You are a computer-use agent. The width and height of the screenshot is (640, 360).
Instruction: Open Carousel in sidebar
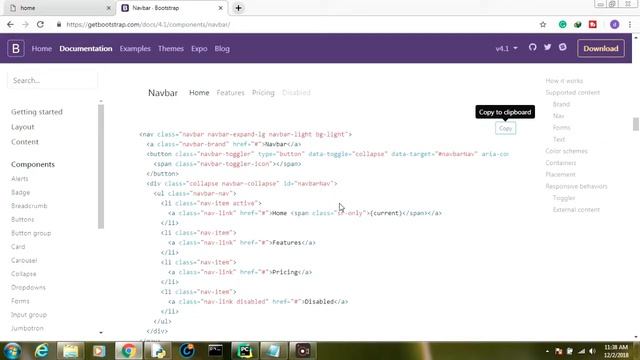[x=24, y=260]
